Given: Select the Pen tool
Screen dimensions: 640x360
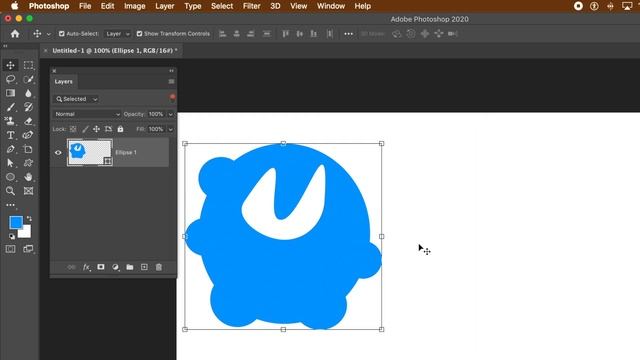Looking at the screenshot, I should click(10, 149).
